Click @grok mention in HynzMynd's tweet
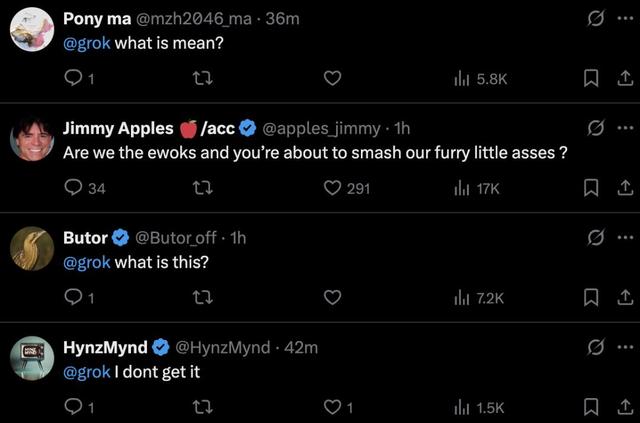The image size is (640, 423). coord(86,372)
